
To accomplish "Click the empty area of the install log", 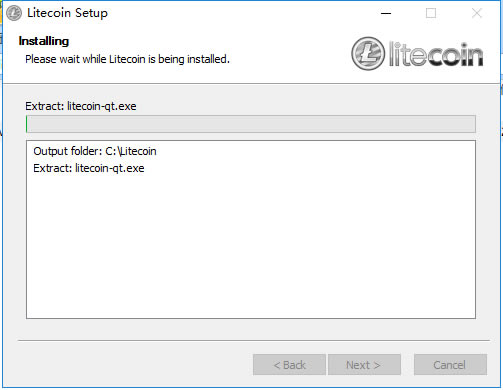I will (x=251, y=247).
